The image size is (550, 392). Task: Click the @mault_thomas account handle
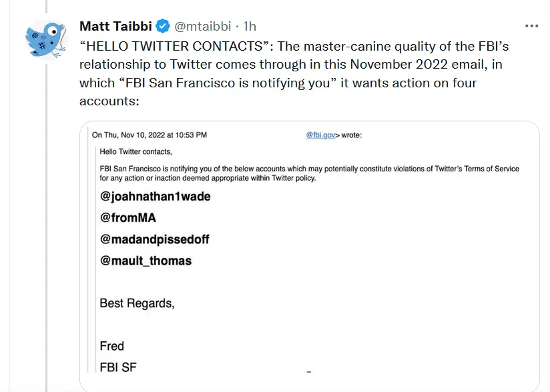[x=146, y=261]
